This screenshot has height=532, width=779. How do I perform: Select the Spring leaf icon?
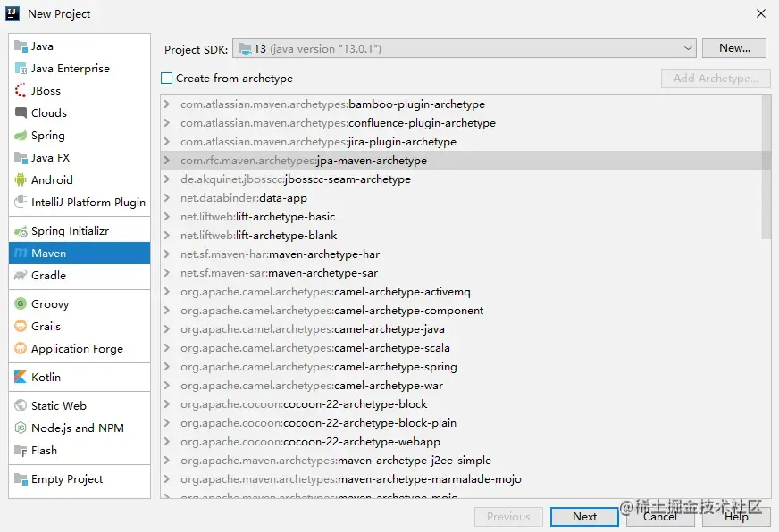pos(21,136)
